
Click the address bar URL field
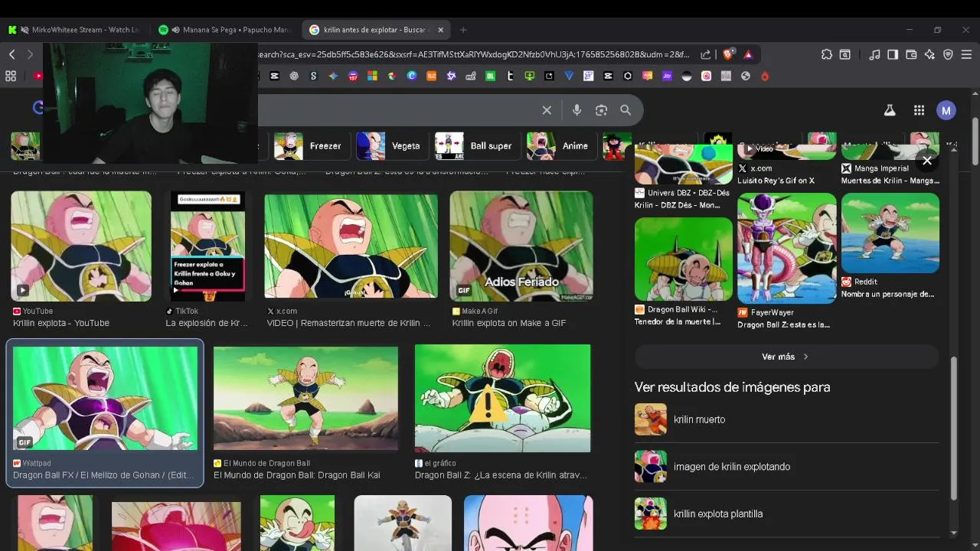(x=475, y=54)
